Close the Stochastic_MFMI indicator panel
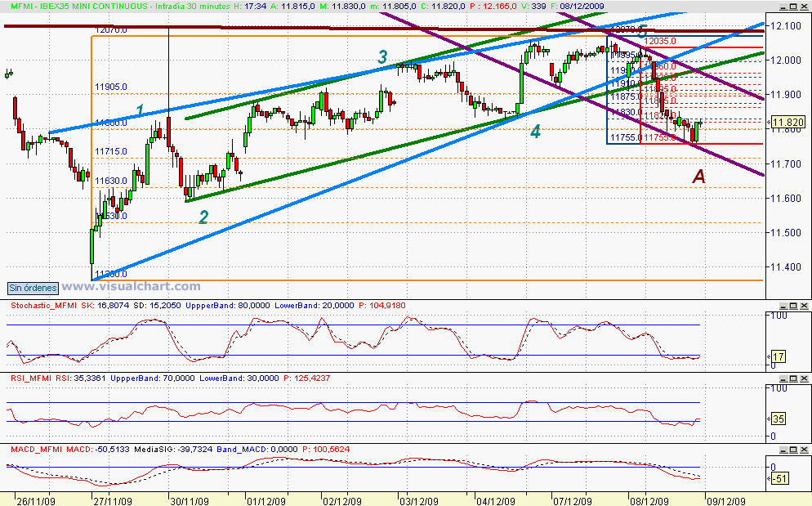812x506 pixels. (x=804, y=306)
